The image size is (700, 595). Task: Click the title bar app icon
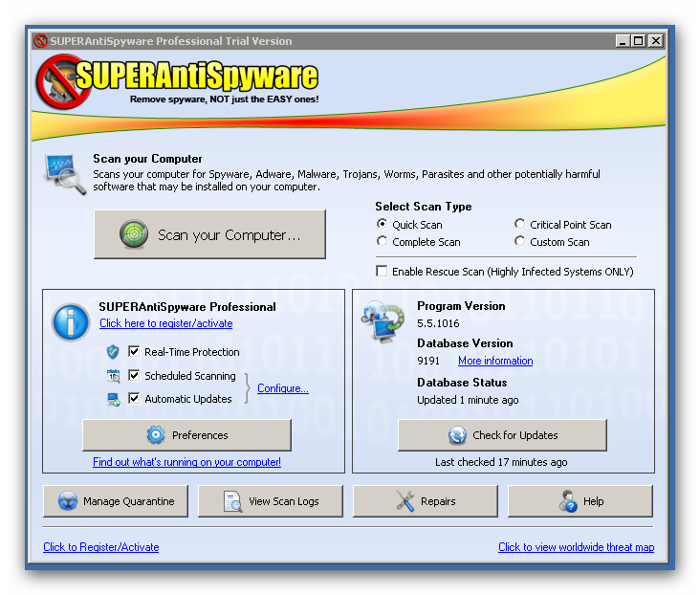[40, 41]
